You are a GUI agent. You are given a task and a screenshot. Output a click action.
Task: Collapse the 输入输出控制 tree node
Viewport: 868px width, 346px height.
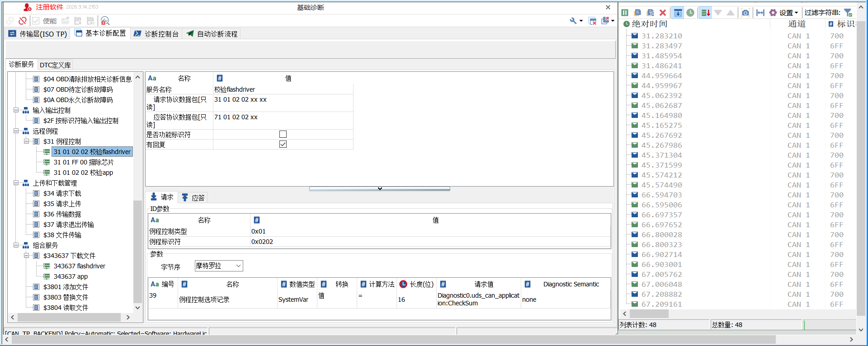pos(16,110)
